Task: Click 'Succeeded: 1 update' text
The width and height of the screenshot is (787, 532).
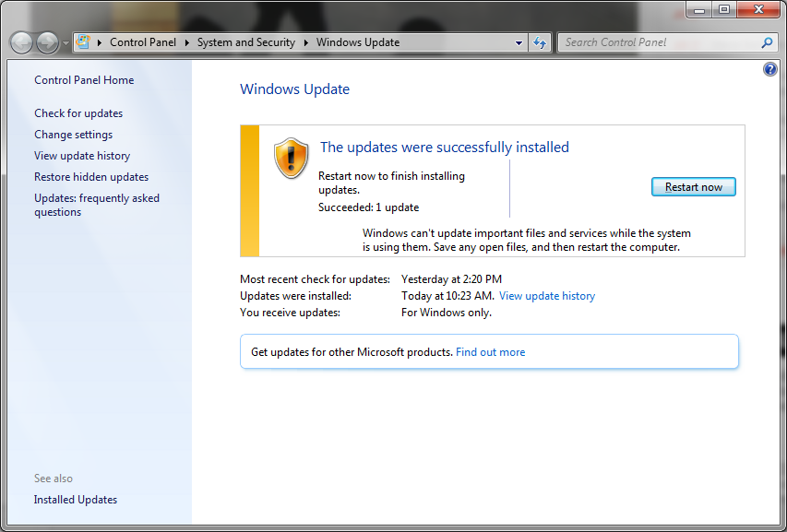Action: coord(368,207)
